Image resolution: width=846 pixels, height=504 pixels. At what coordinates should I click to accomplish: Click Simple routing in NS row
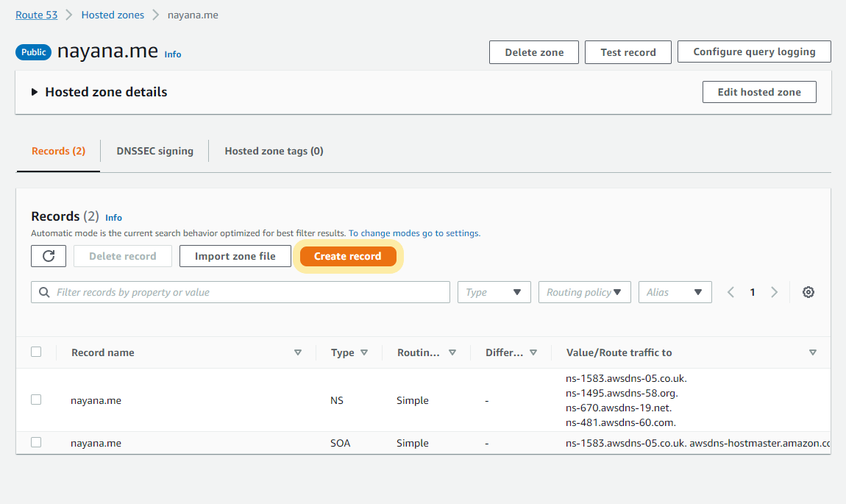[x=413, y=400]
